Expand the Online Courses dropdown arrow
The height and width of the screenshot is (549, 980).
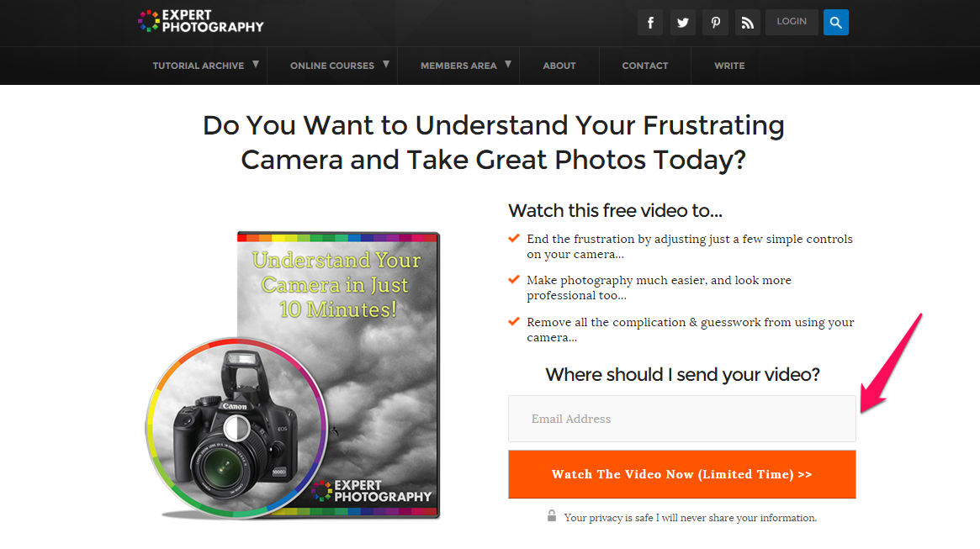(x=386, y=65)
